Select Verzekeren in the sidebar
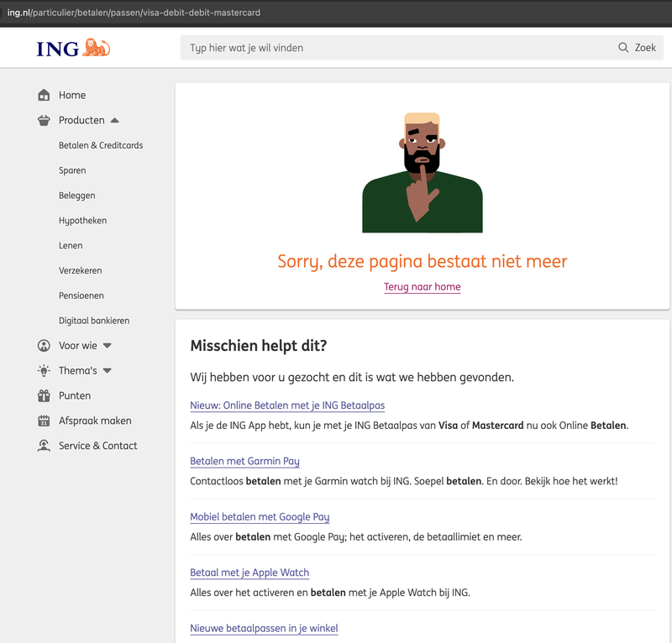The height and width of the screenshot is (643, 672). coord(80,271)
